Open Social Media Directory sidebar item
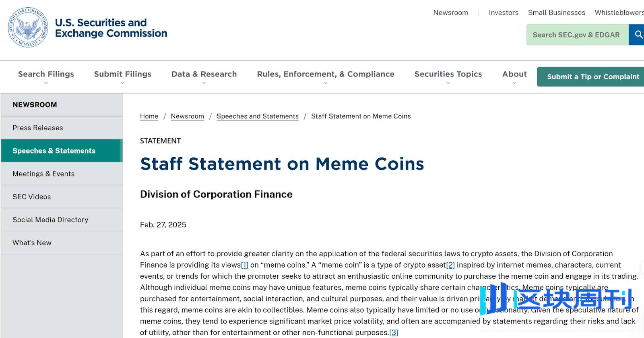This screenshot has height=338, width=644. [62, 220]
